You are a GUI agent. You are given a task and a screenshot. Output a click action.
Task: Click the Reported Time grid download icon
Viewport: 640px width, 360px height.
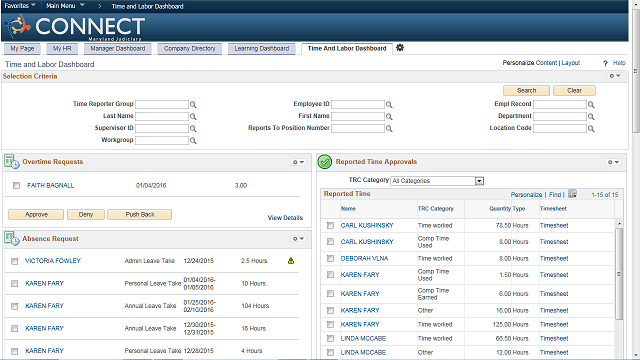572,194
